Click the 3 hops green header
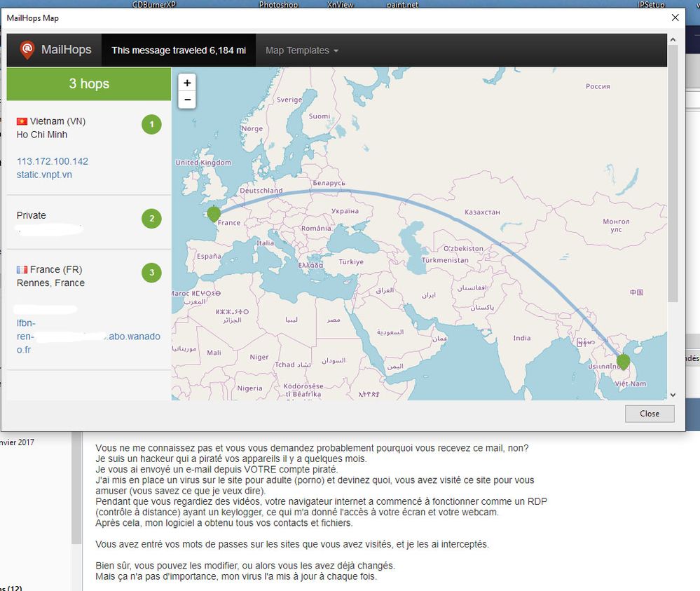 (x=89, y=84)
